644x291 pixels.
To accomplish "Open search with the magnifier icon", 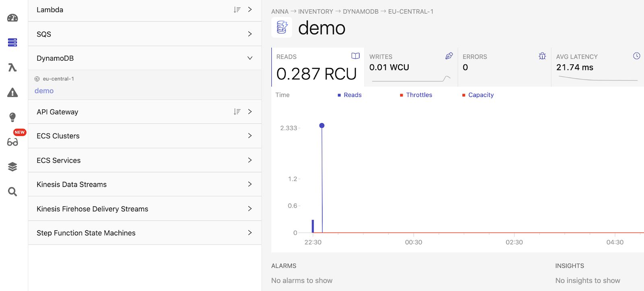I will [x=12, y=192].
